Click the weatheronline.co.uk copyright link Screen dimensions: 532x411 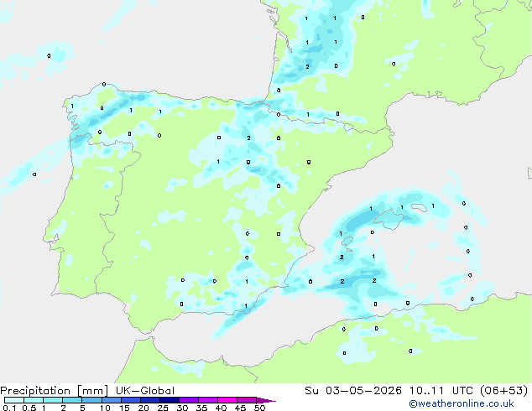[x=461, y=403]
